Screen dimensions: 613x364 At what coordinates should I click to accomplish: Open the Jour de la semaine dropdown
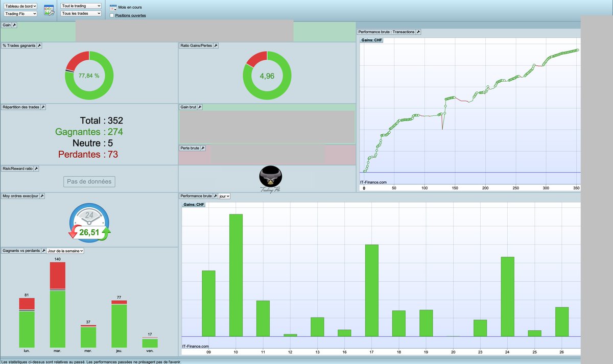coord(65,251)
